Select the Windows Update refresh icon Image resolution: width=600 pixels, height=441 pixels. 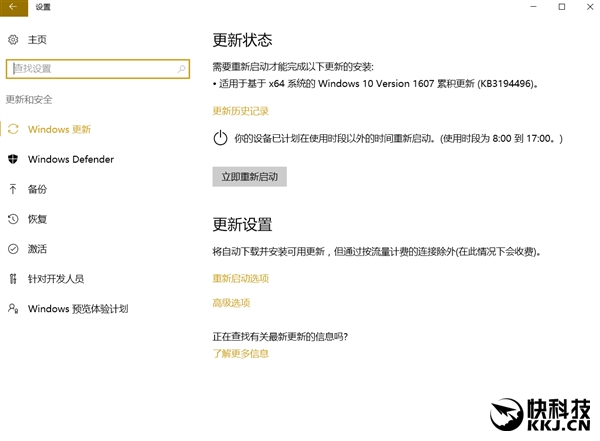pyautogui.click(x=13, y=129)
